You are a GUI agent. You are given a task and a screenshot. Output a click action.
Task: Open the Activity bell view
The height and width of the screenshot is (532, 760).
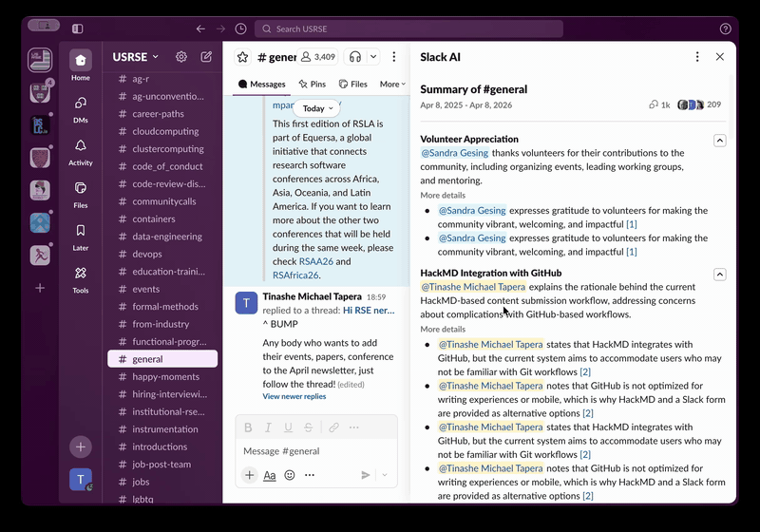point(81,152)
